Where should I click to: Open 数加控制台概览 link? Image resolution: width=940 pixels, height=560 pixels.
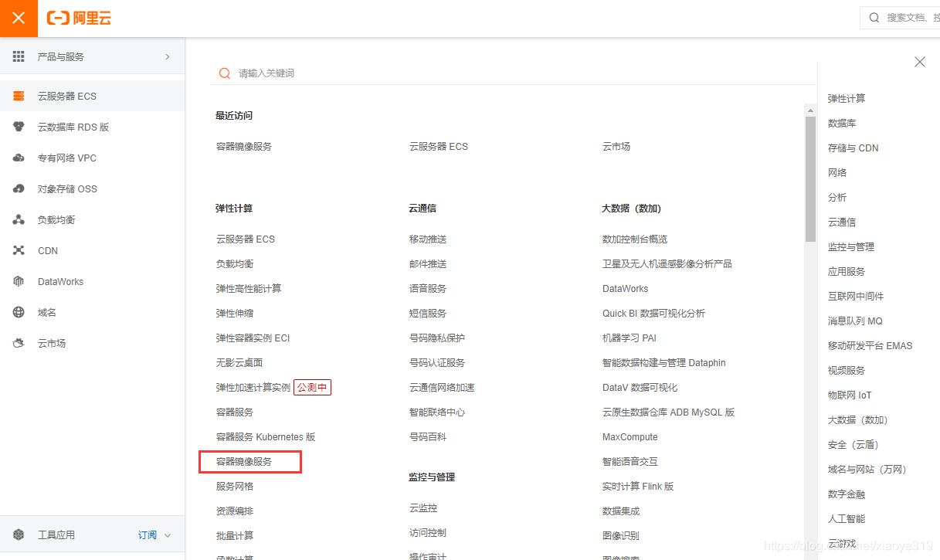(x=635, y=239)
